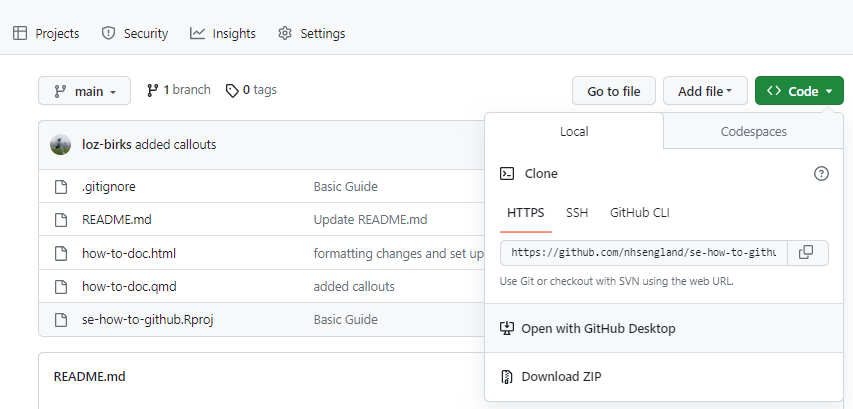Switch to the Codespaces tab
Viewport: 853px width, 409px height.
pos(753,131)
